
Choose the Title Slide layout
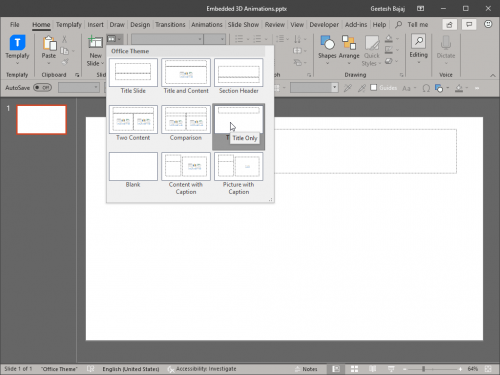coord(133,76)
